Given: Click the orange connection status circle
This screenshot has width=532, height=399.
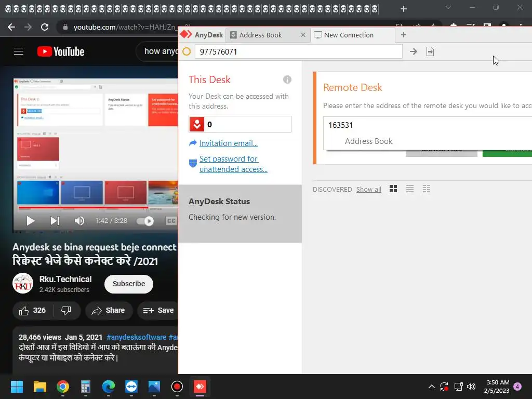Looking at the screenshot, I should click(187, 51).
